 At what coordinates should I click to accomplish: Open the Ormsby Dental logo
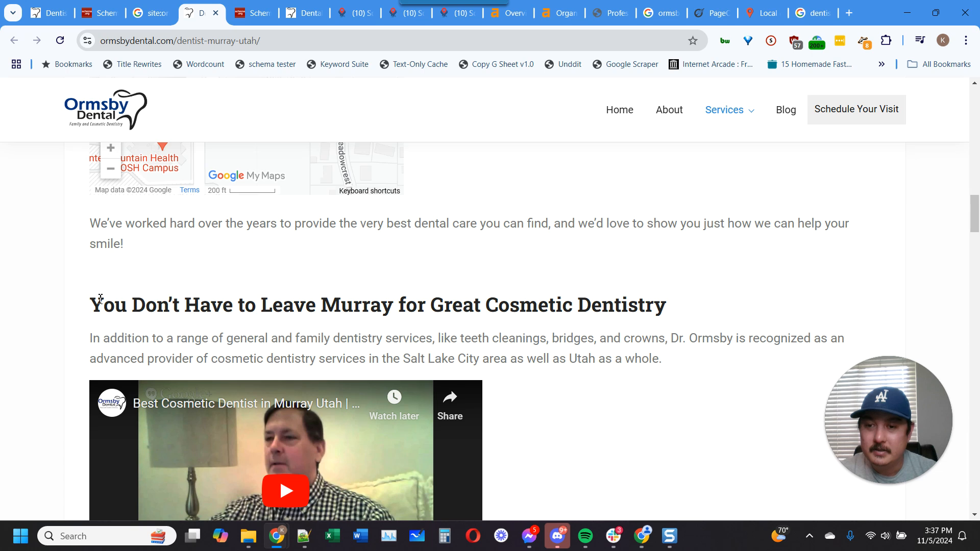106,109
